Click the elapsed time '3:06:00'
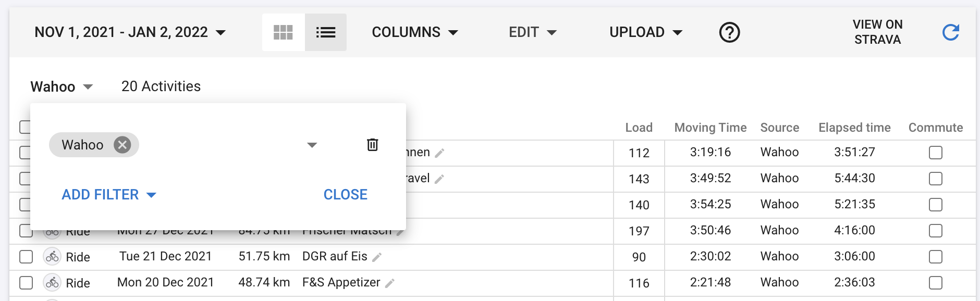The image size is (980, 301). [x=855, y=256]
